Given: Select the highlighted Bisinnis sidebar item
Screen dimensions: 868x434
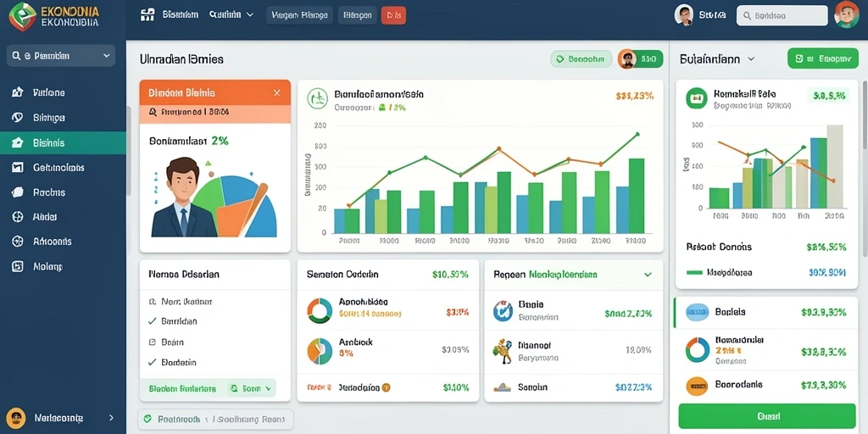Looking at the screenshot, I should [63, 142].
